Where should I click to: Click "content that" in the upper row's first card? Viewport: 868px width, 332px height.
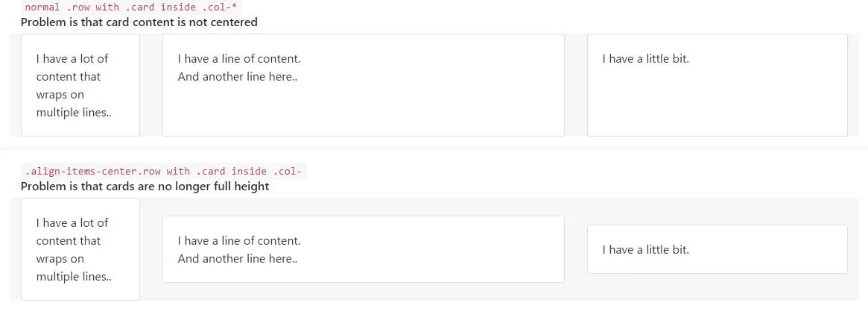[68, 77]
